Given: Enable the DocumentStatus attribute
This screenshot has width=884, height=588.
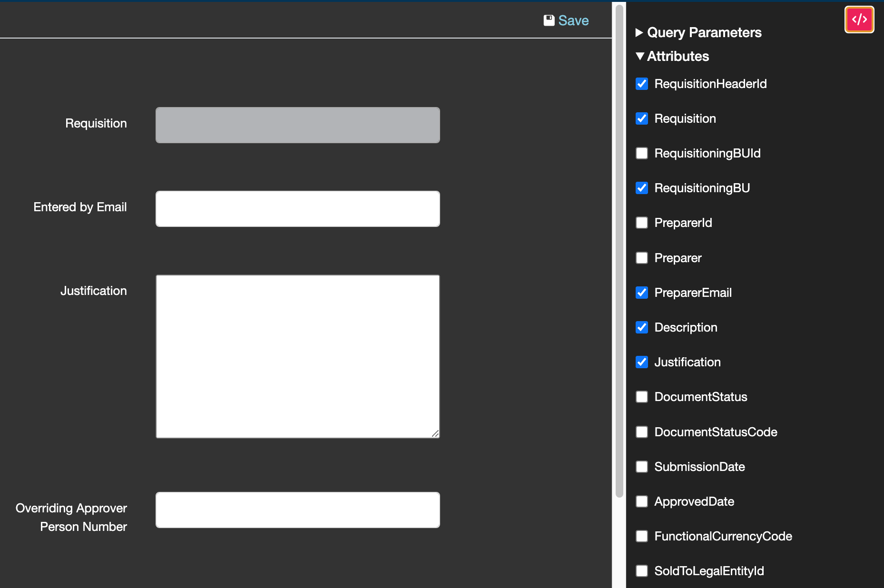Looking at the screenshot, I should (642, 397).
